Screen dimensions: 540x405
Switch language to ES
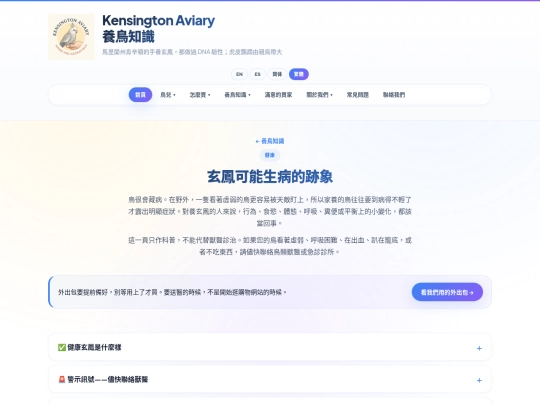(257, 74)
